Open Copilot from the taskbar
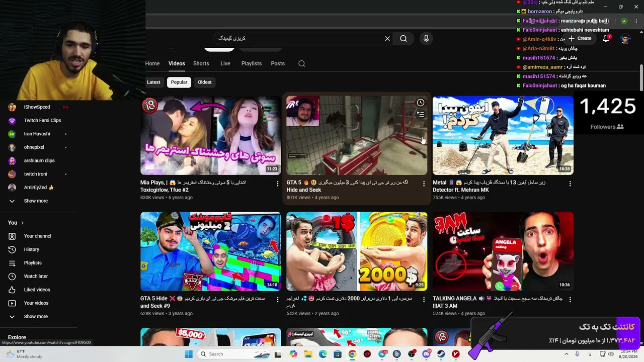The height and width of the screenshot is (362, 644). point(293,354)
